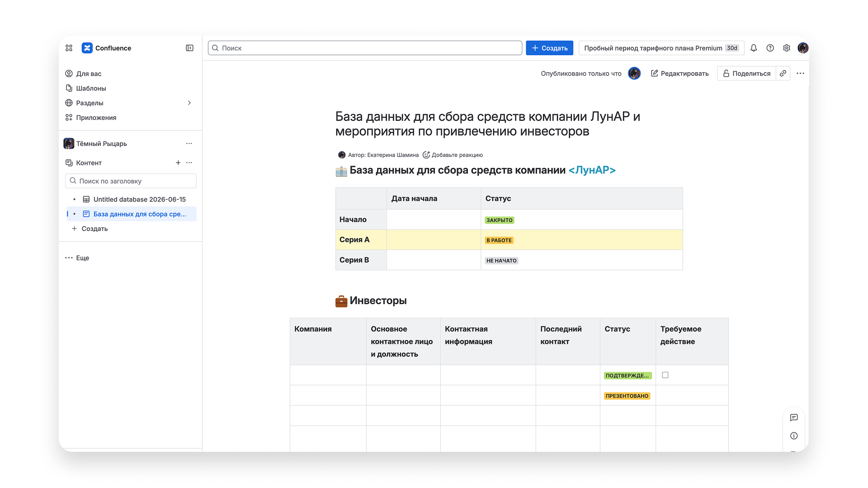Select База данных для сбора сре... in tree
This screenshot has width=868, height=488.
(132, 214)
